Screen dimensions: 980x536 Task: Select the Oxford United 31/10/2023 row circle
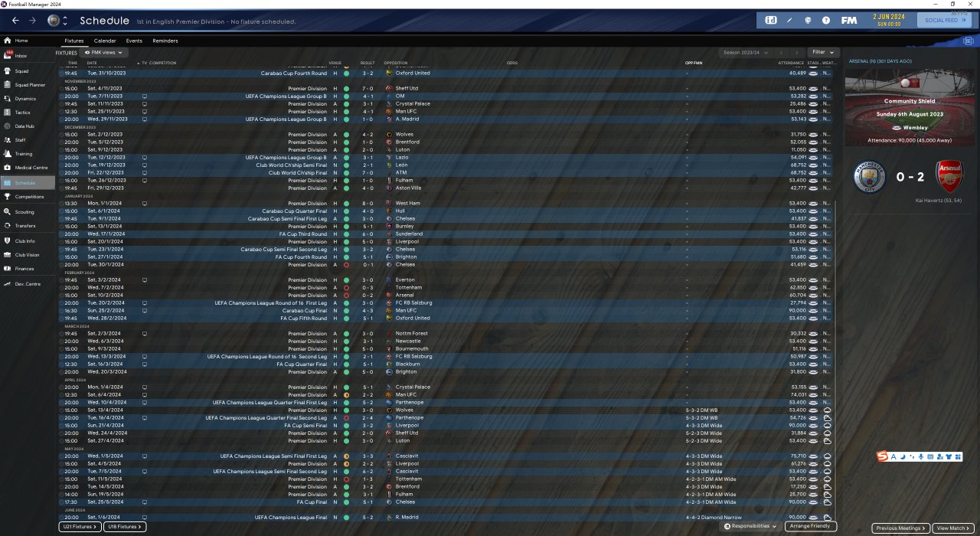pos(62,74)
